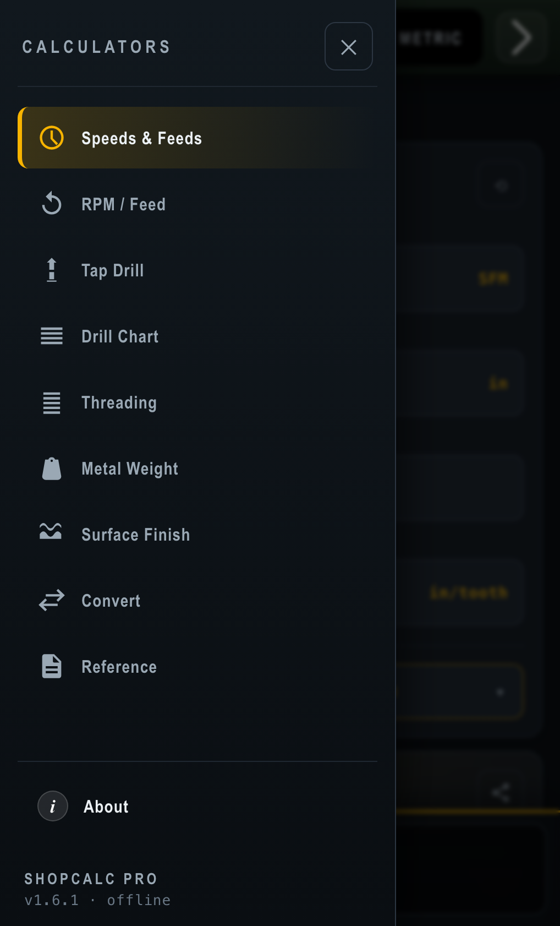The width and height of the screenshot is (560, 926).
Task: Click the Metal Weight icon
Action: pos(52,469)
